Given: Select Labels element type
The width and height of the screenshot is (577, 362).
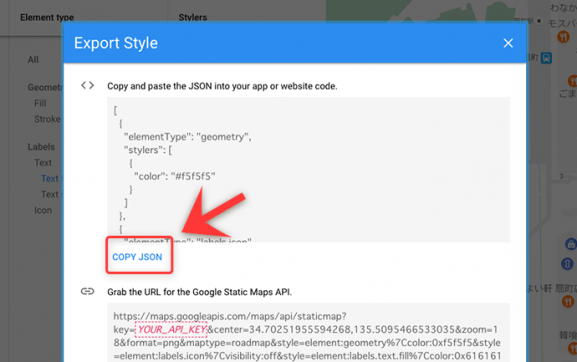Looking at the screenshot, I should 41,147.
